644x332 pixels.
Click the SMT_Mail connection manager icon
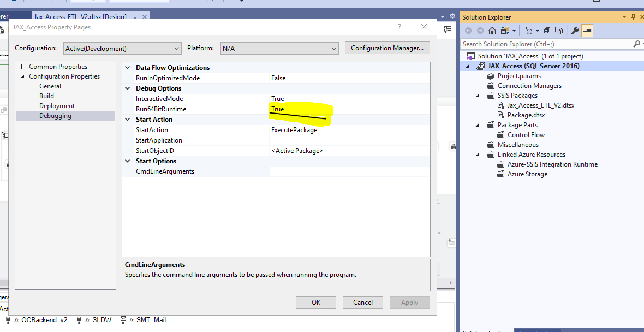click(x=123, y=319)
